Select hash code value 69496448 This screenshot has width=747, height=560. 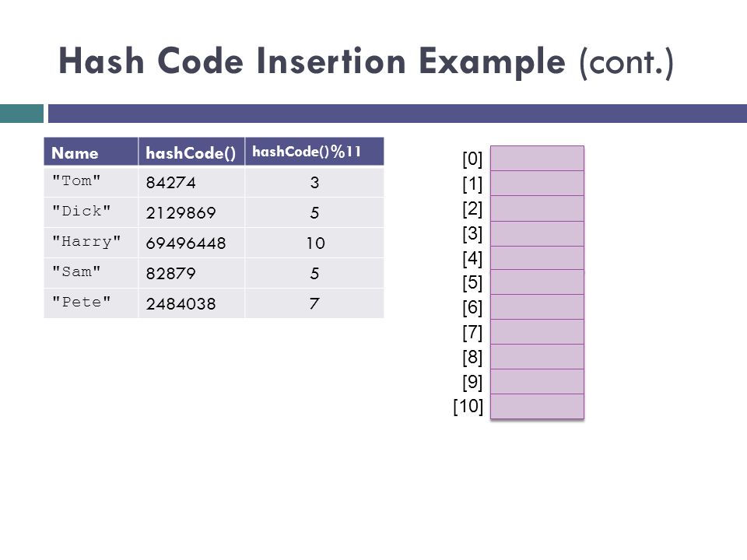186,243
